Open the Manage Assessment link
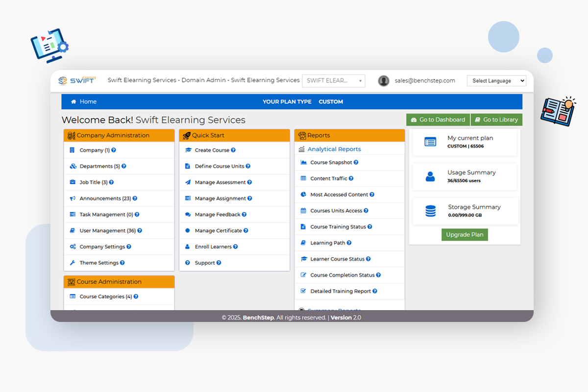This screenshot has height=392, width=588. pyautogui.click(x=220, y=182)
